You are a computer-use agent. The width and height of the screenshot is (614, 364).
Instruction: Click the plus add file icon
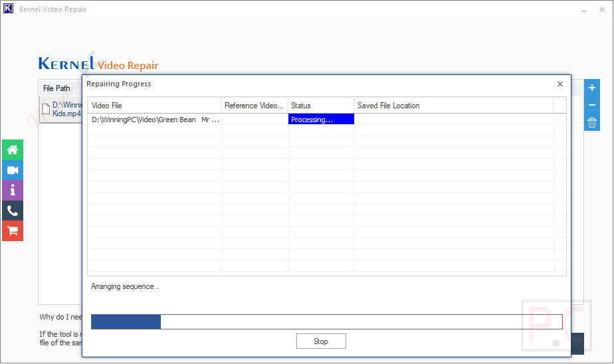pos(591,88)
